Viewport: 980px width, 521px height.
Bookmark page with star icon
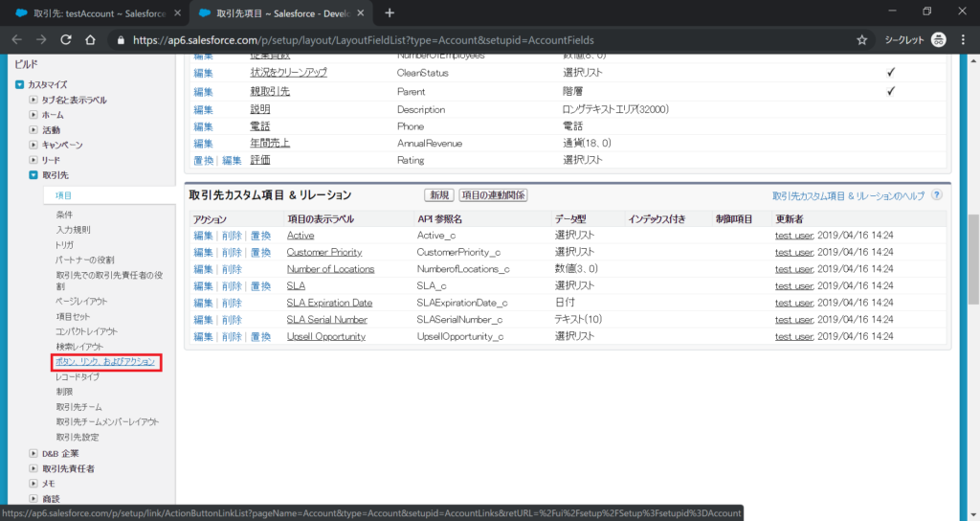tap(861, 40)
